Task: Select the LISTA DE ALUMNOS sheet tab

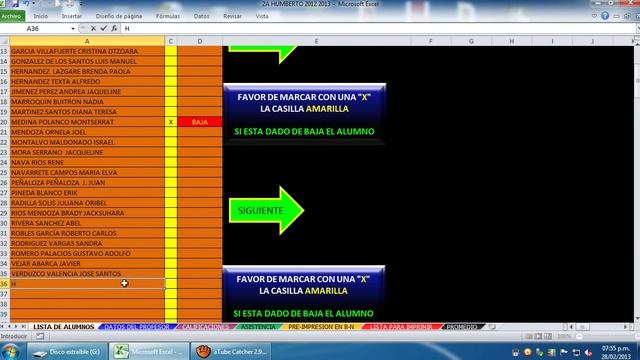Action: coord(64,327)
